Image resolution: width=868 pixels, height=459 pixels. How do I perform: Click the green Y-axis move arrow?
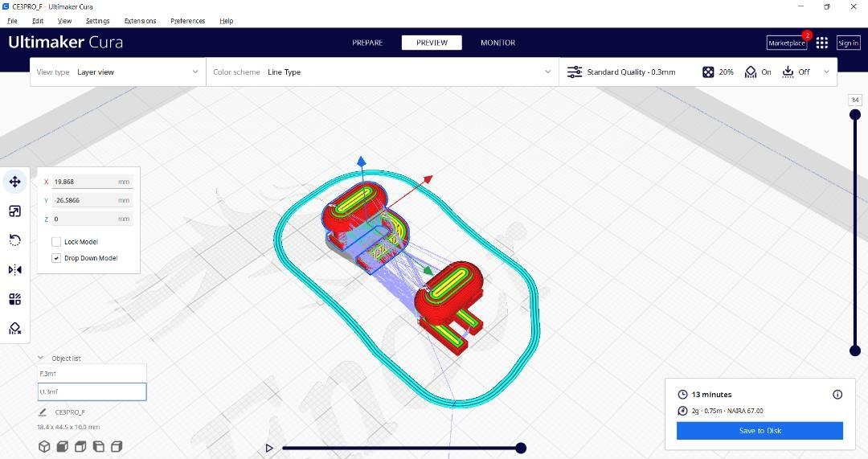(428, 270)
